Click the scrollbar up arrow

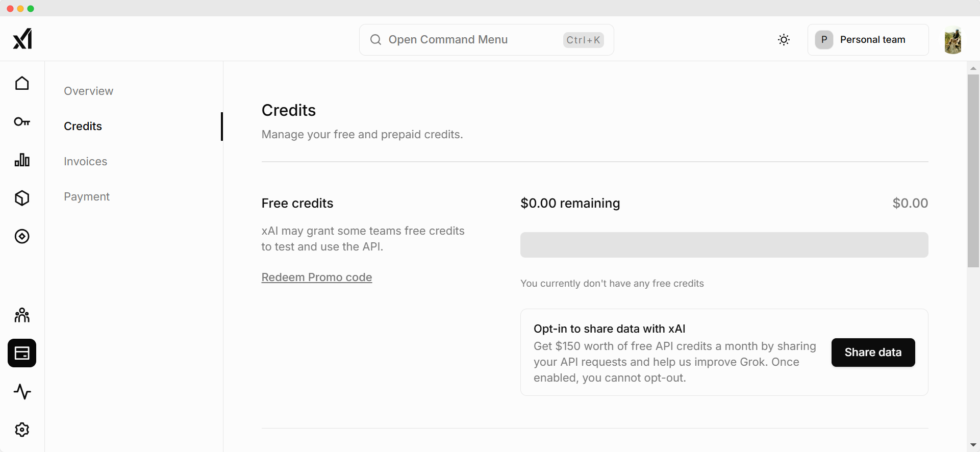click(973, 68)
